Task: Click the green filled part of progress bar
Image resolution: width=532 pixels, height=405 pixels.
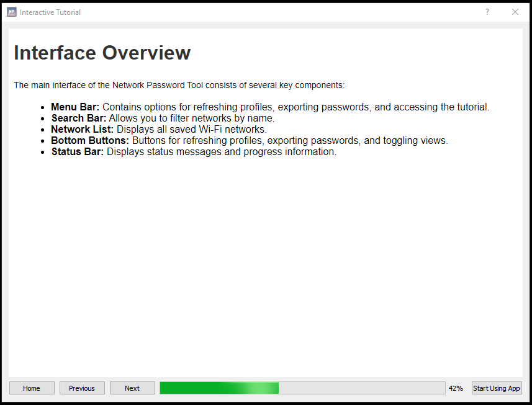Action: click(217, 388)
